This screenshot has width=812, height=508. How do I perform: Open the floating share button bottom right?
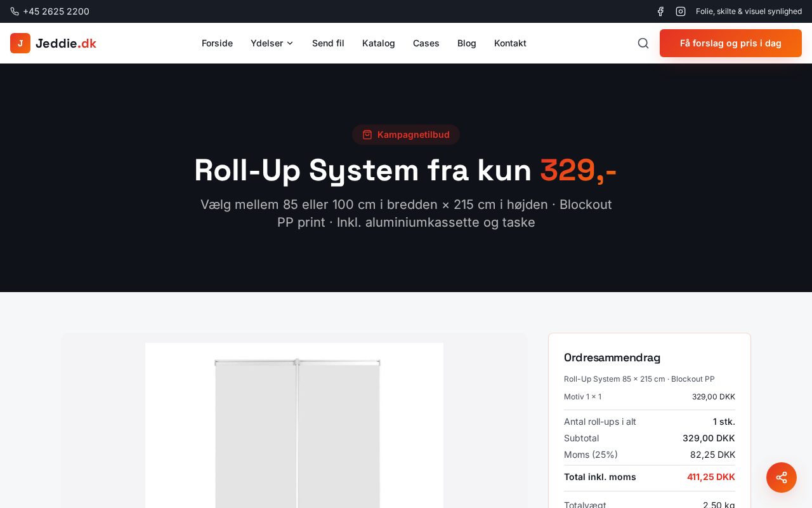point(782,478)
